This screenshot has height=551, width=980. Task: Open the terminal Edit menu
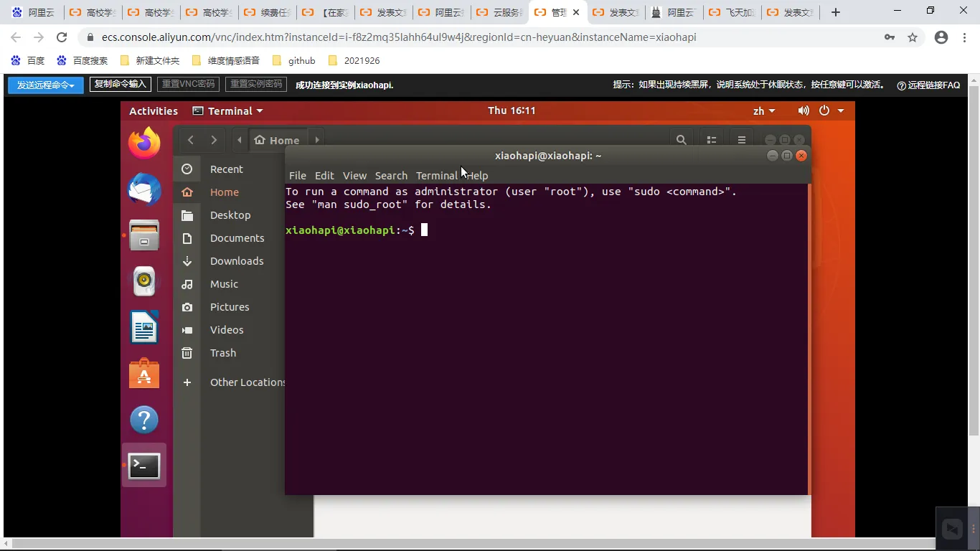[x=324, y=176]
